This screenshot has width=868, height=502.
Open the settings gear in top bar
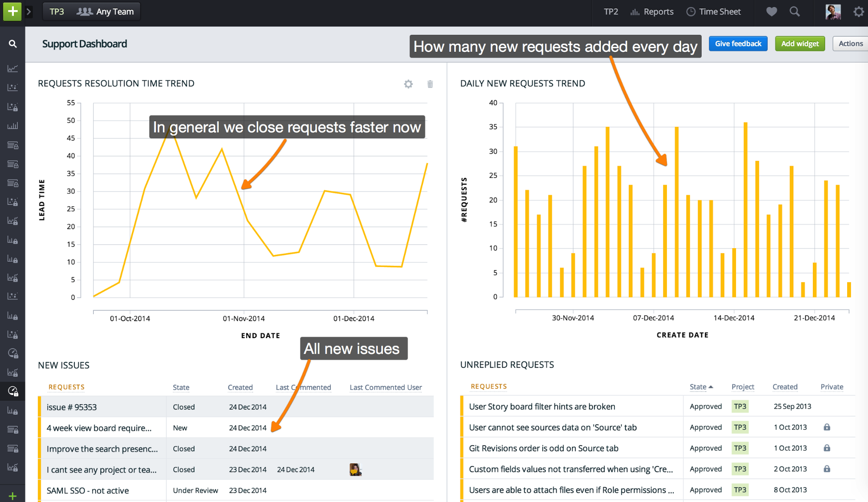point(859,11)
